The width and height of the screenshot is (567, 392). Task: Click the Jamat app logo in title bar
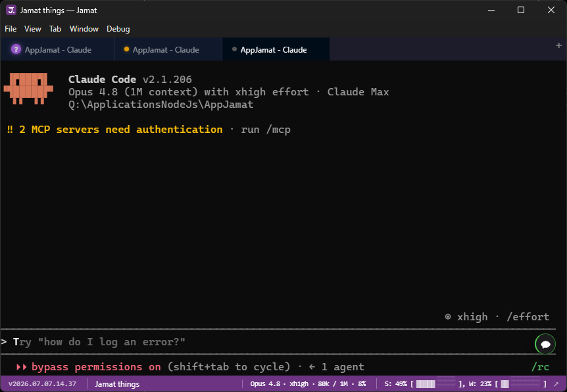coord(11,10)
